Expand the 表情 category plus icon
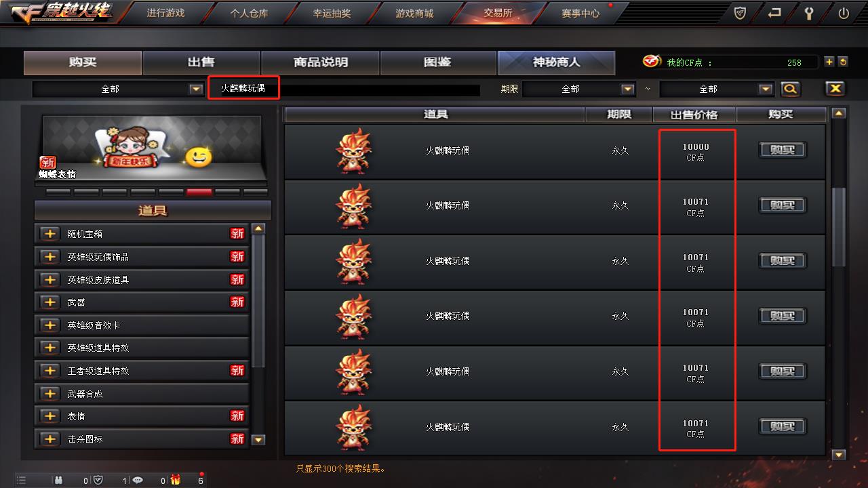Screen dimensions: 868x488 (x=50, y=416)
